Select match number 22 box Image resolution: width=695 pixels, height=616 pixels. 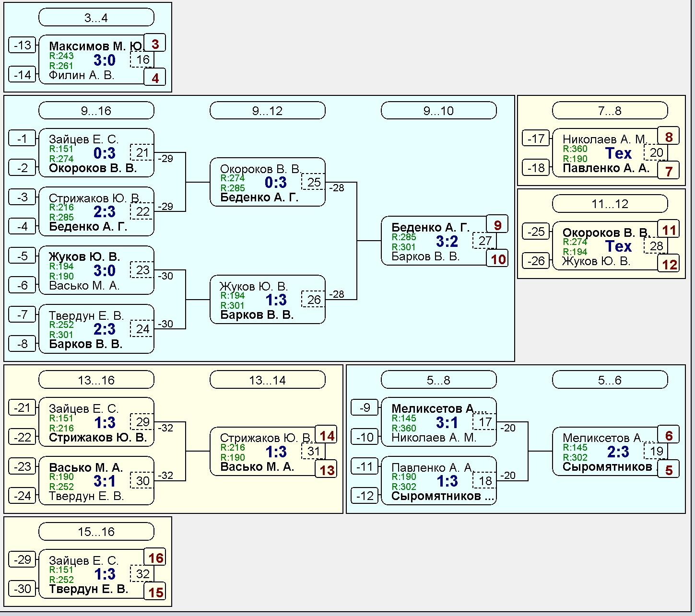(x=142, y=211)
